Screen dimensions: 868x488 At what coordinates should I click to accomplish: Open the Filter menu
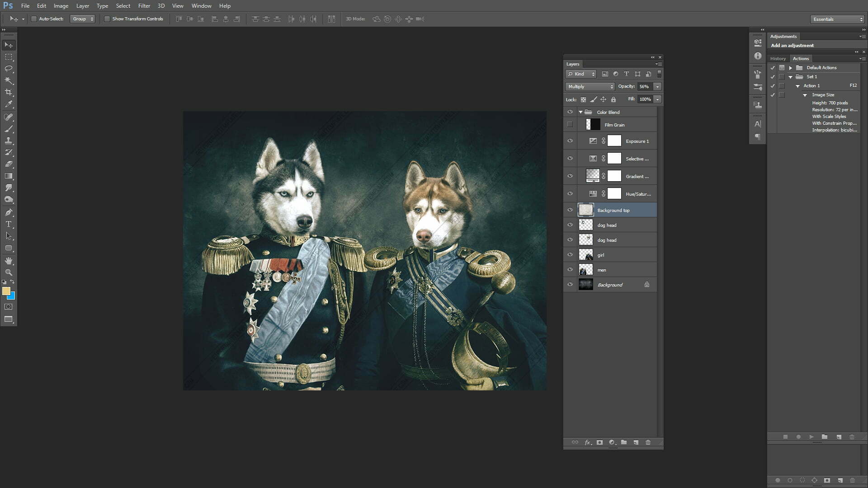144,6
